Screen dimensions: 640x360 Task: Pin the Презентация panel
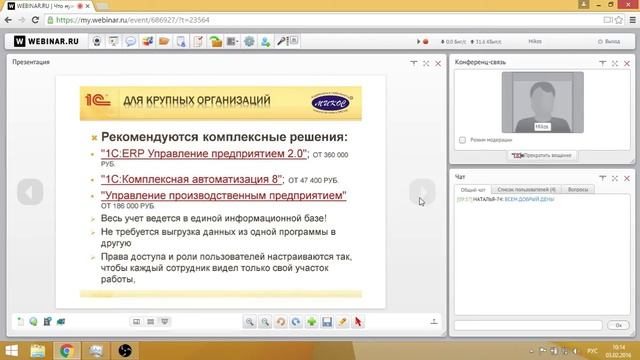(x=414, y=63)
